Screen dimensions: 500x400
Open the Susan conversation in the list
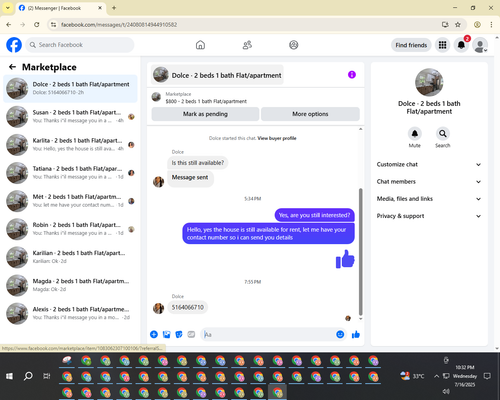[x=70, y=117]
